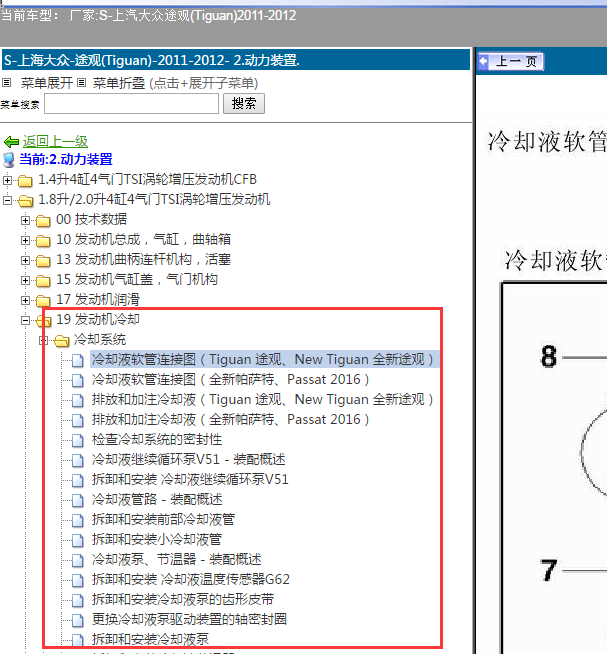This screenshot has height=654, width=607.
Task: Select the 19 发动机冷却 folder label
Action: click(98, 320)
